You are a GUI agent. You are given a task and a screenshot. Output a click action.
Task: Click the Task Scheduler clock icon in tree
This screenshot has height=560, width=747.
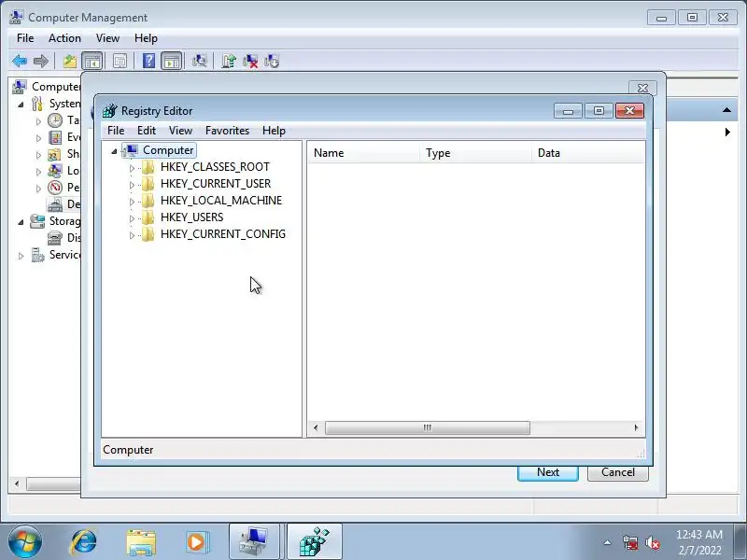point(55,120)
